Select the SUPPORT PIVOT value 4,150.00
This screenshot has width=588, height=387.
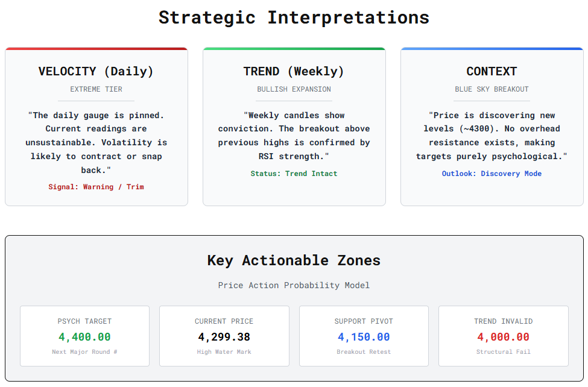coord(364,337)
